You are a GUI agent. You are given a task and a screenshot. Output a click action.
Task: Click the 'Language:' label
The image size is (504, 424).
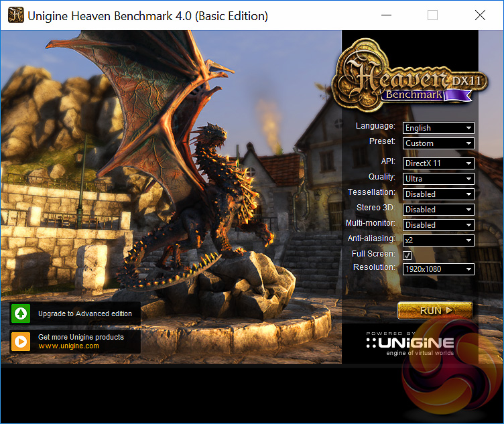coord(375,126)
